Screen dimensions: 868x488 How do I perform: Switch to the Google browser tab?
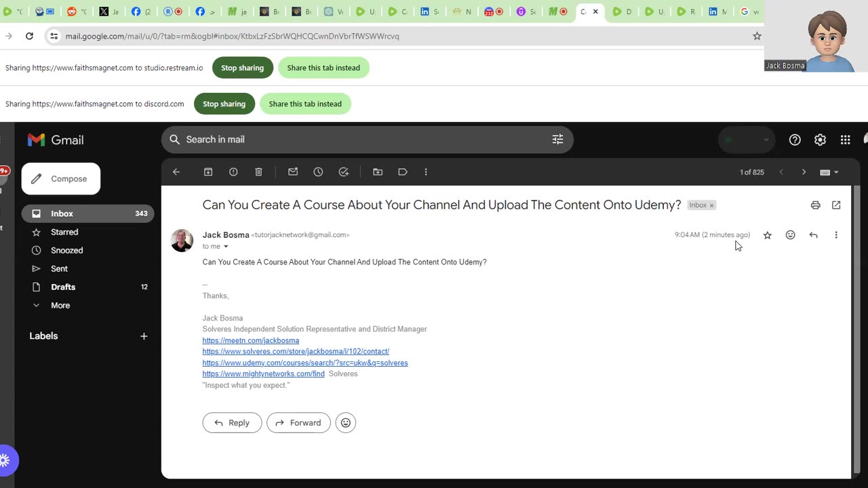click(x=749, y=12)
